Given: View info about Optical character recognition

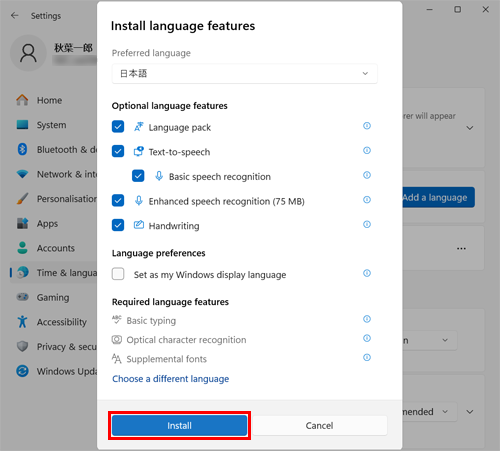Looking at the screenshot, I should point(367,339).
